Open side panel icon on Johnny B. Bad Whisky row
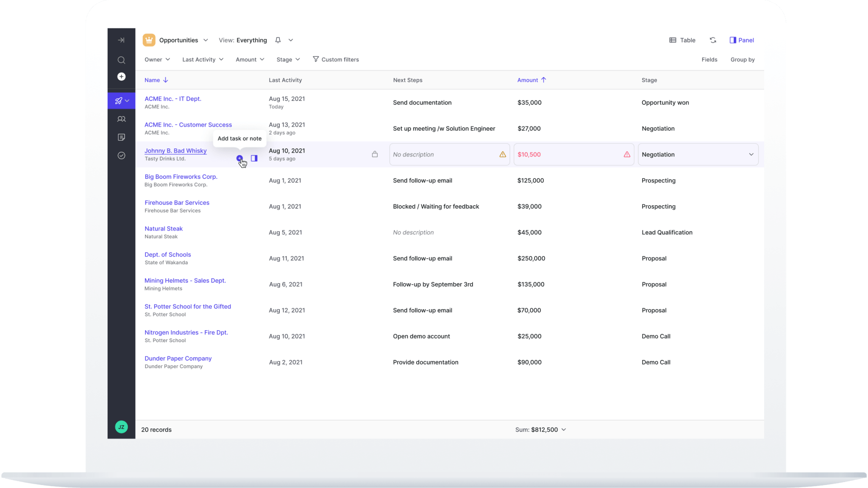This screenshot has height=488, width=868. (254, 158)
